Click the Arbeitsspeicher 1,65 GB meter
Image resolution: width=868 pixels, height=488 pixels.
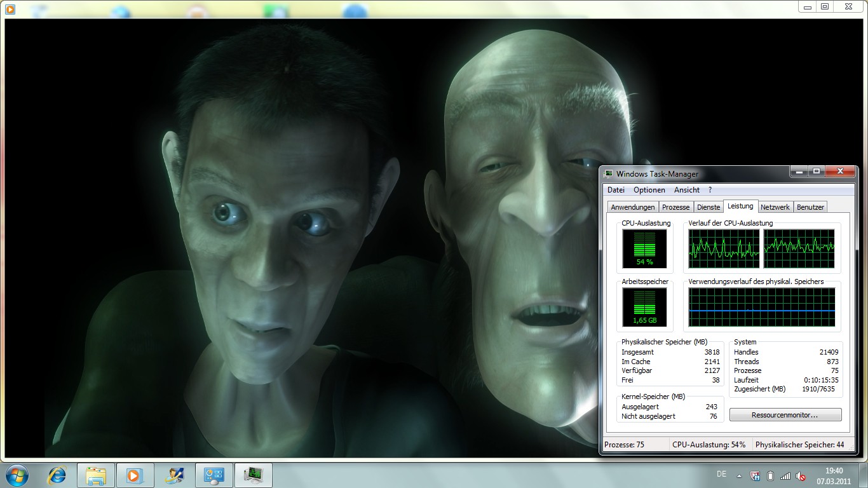coord(645,308)
